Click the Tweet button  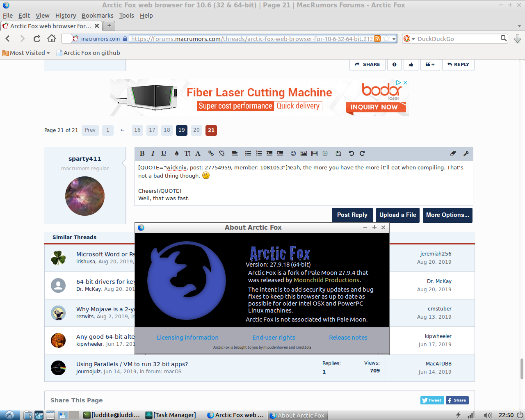point(432,400)
